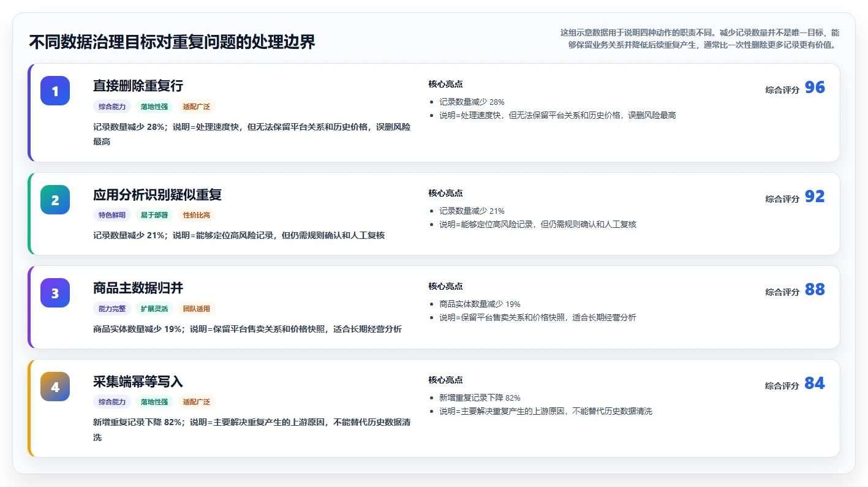Screen dimensions: 868x487
Task: Click the score value 92
Action: (x=815, y=197)
